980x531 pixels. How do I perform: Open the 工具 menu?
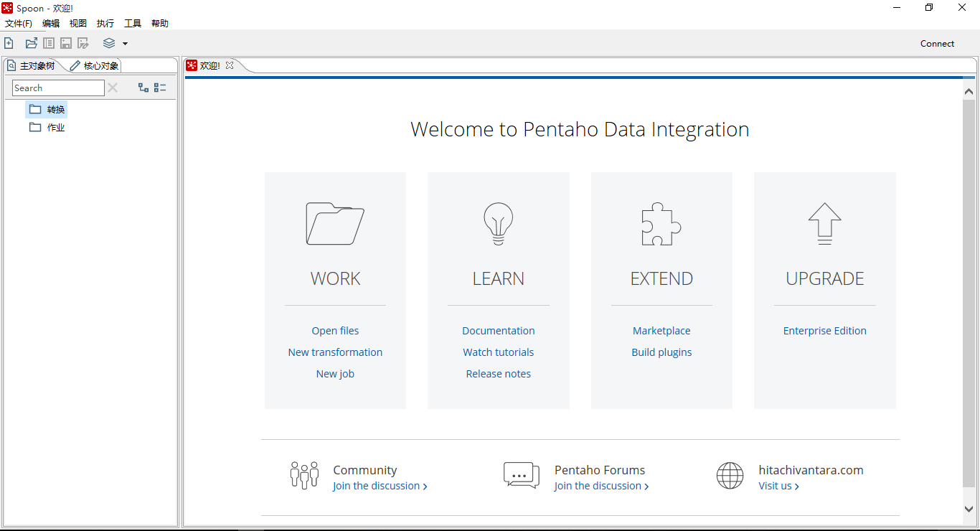pyautogui.click(x=133, y=24)
